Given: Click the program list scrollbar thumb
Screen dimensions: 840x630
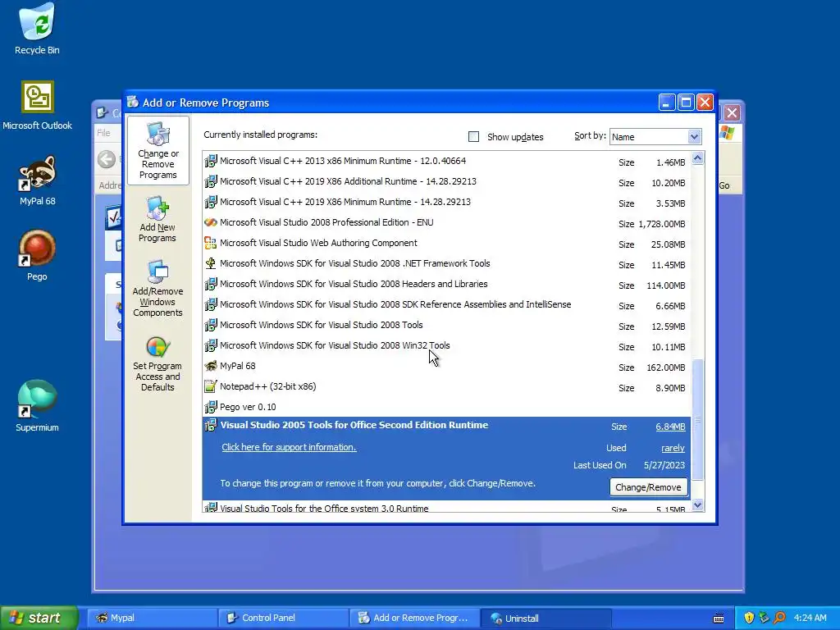Looking at the screenshot, I should (x=697, y=419).
